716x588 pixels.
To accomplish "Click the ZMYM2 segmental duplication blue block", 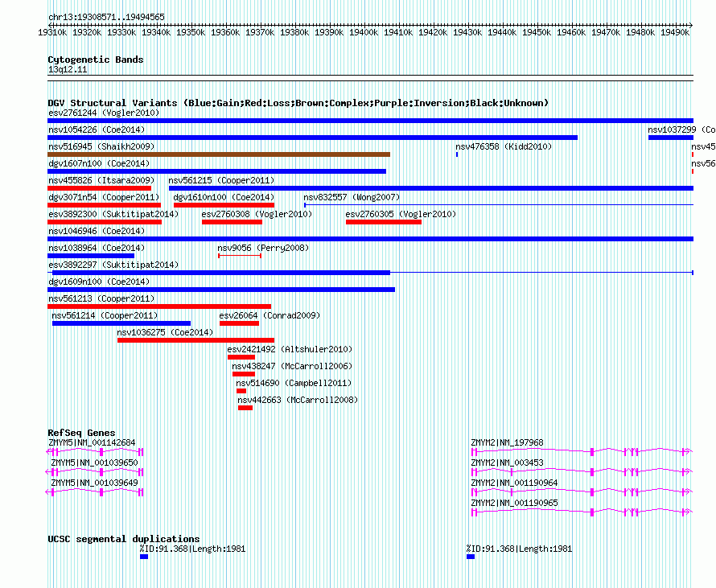I will (471, 557).
